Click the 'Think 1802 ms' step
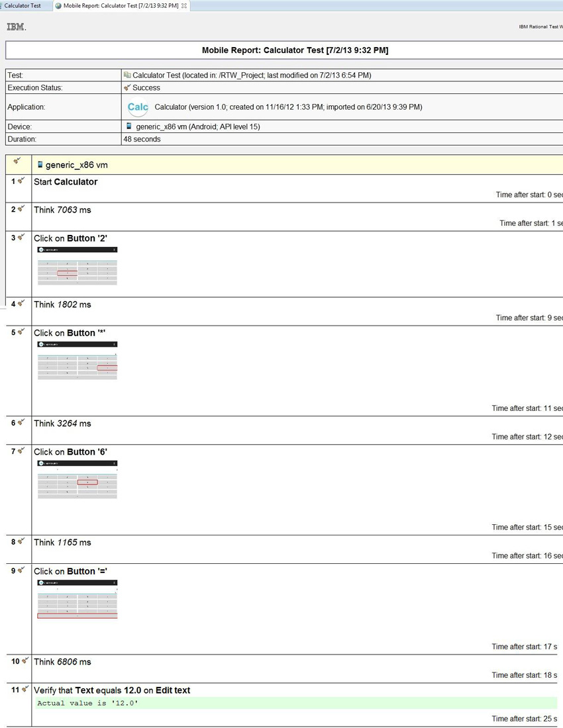 pos(62,304)
